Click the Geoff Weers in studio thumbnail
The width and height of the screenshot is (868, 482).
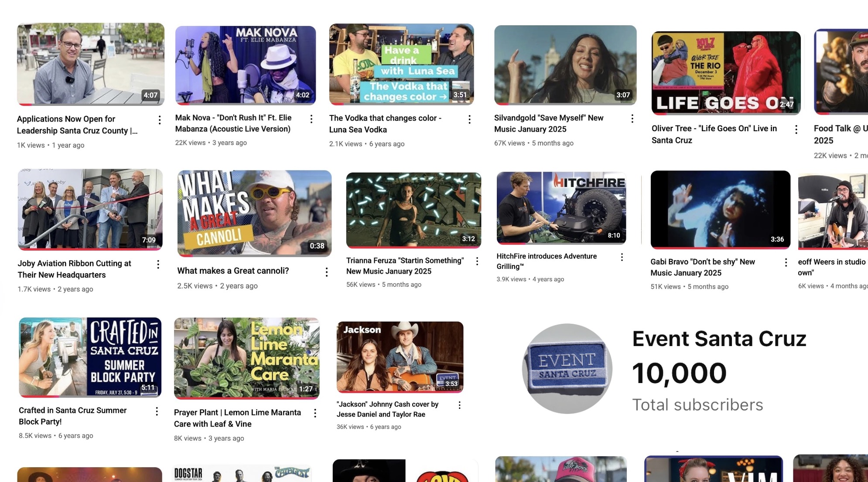833,212
